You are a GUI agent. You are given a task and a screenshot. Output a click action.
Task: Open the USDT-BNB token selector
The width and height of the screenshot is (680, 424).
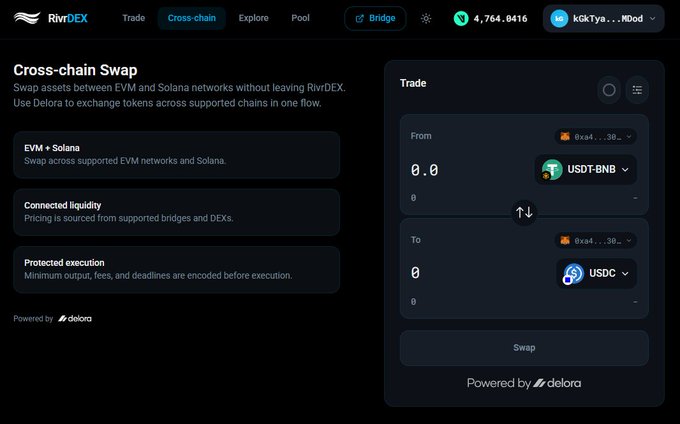point(586,170)
